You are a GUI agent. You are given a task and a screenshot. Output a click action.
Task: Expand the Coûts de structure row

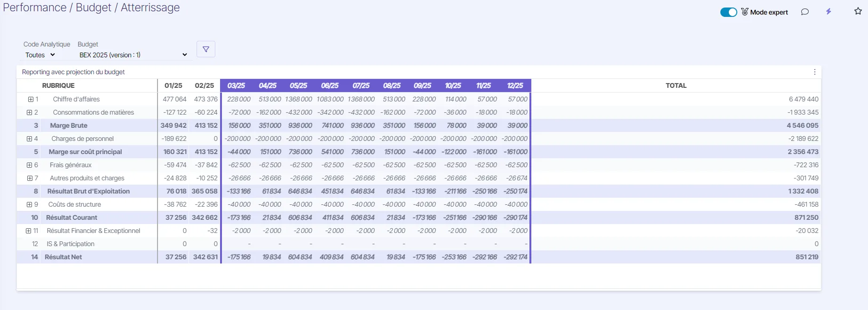30,204
